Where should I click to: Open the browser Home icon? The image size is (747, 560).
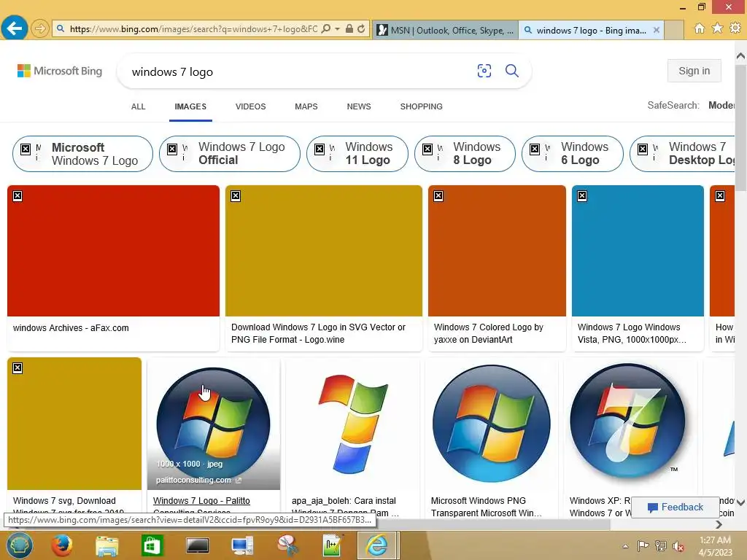(x=700, y=28)
